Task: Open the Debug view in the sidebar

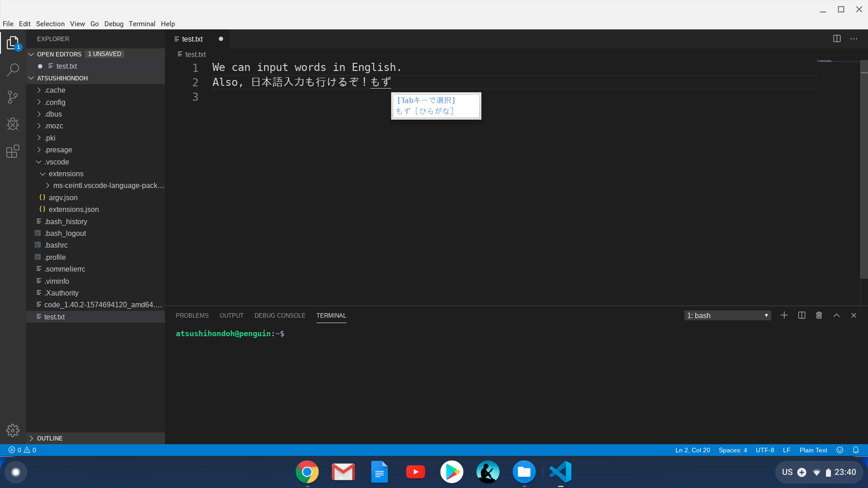Action: coord(13,124)
